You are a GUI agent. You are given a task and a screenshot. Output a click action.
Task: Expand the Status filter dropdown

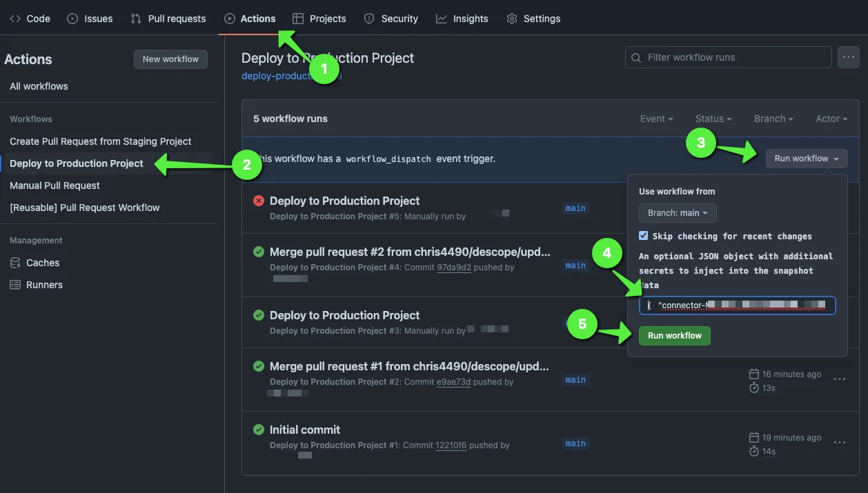pyautogui.click(x=713, y=119)
